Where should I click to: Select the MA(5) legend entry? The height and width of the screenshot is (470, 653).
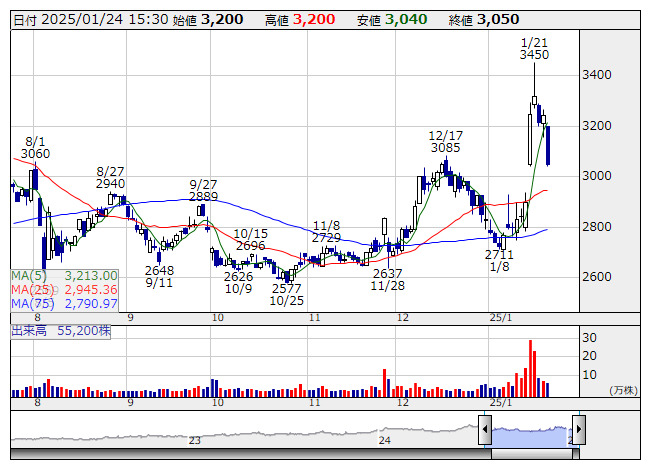(x=65, y=275)
